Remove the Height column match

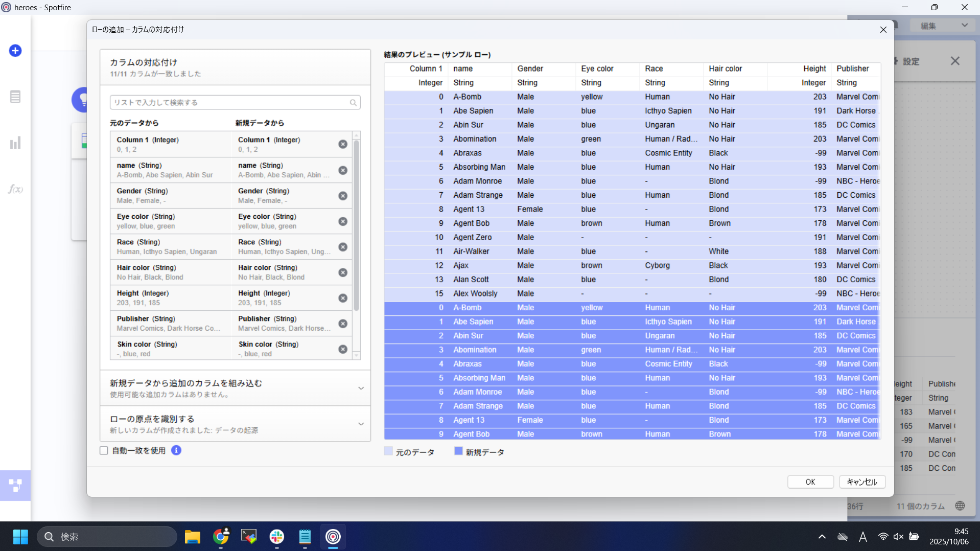[343, 298]
